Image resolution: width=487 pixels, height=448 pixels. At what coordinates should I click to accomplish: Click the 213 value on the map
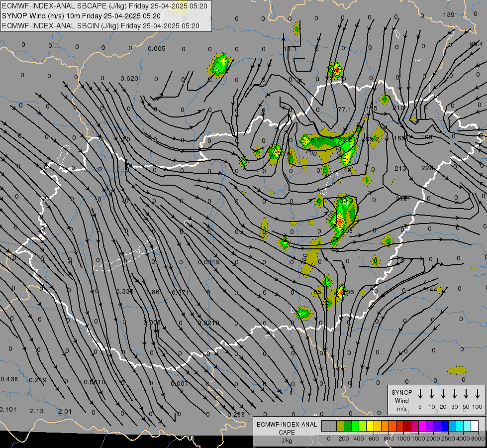(x=400, y=169)
